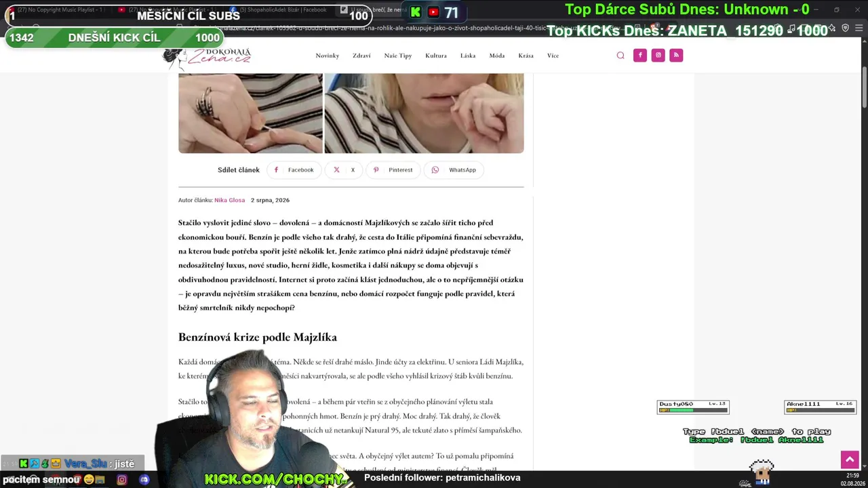Expand the Více navigation menu
Viewport: 868px width, 488px height.
pos(553,56)
